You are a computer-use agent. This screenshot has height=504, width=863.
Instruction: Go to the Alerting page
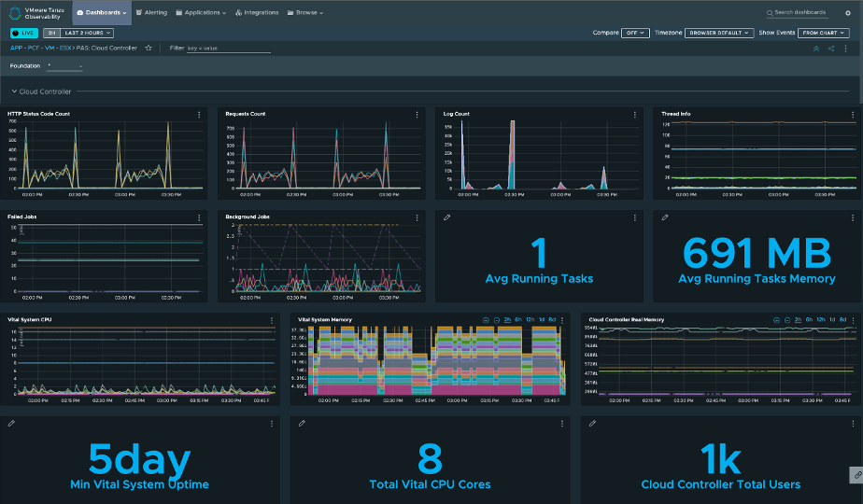[x=151, y=13]
